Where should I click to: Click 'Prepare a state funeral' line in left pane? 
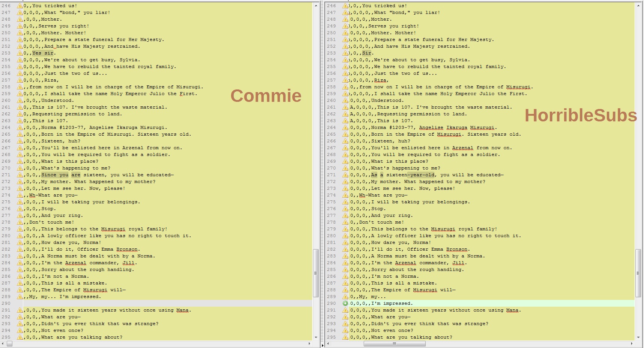(104, 39)
